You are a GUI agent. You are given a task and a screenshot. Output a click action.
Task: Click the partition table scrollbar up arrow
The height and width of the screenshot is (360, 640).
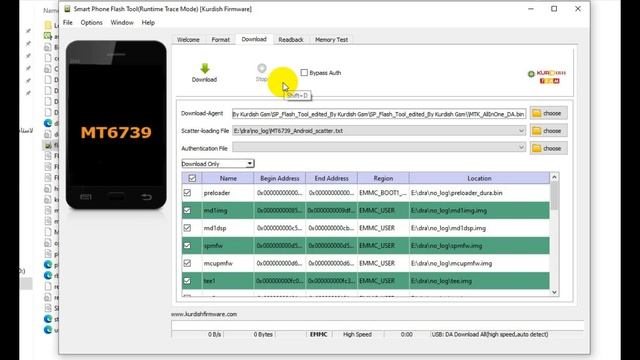pyautogui.click(x=554, y=177)
